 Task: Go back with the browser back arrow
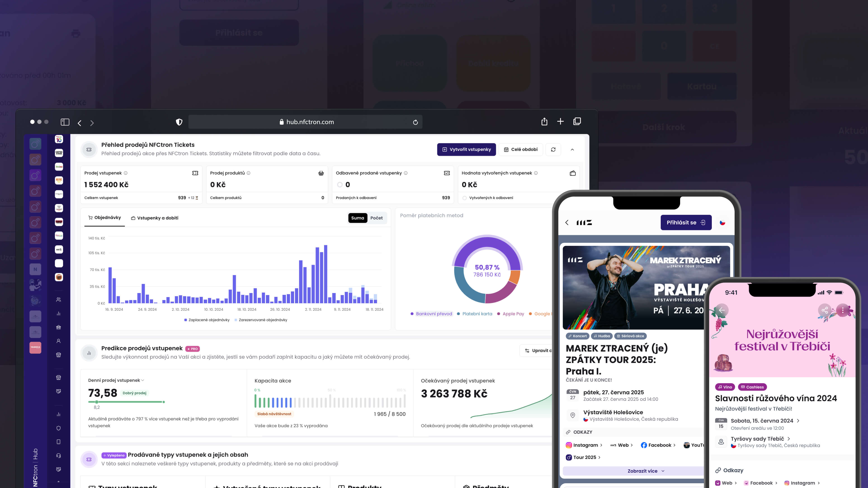pyautogui.click(x=80, y=123)
